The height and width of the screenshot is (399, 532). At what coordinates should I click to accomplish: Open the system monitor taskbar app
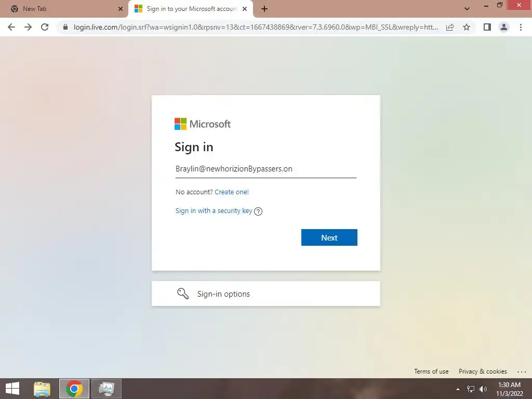tap(107, 389)
